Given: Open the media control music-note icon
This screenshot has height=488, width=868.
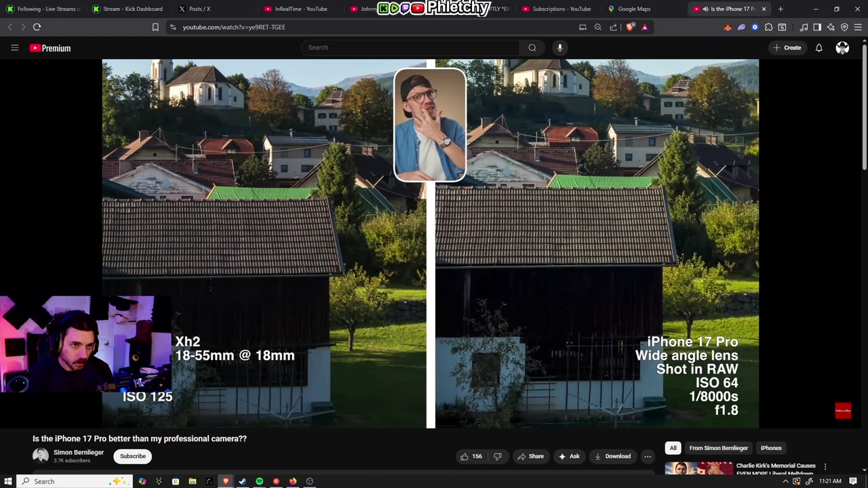Looking at the screenshot, I should 804,27.
